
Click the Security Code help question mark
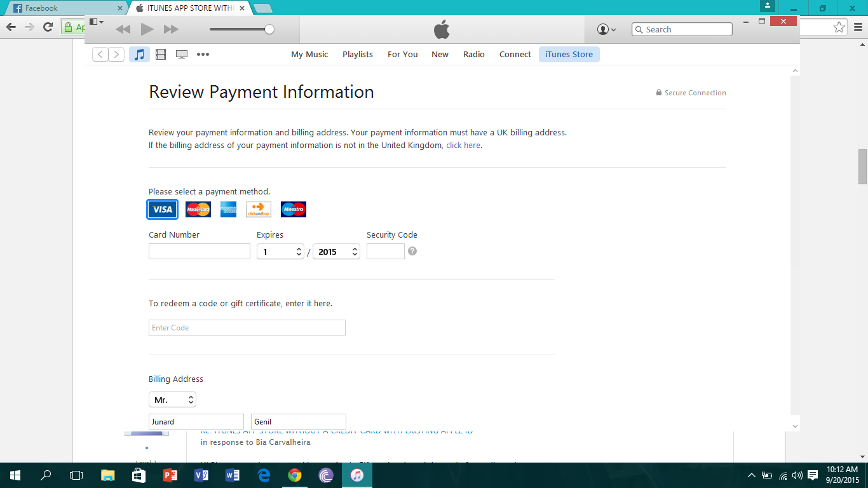[412, 251]
